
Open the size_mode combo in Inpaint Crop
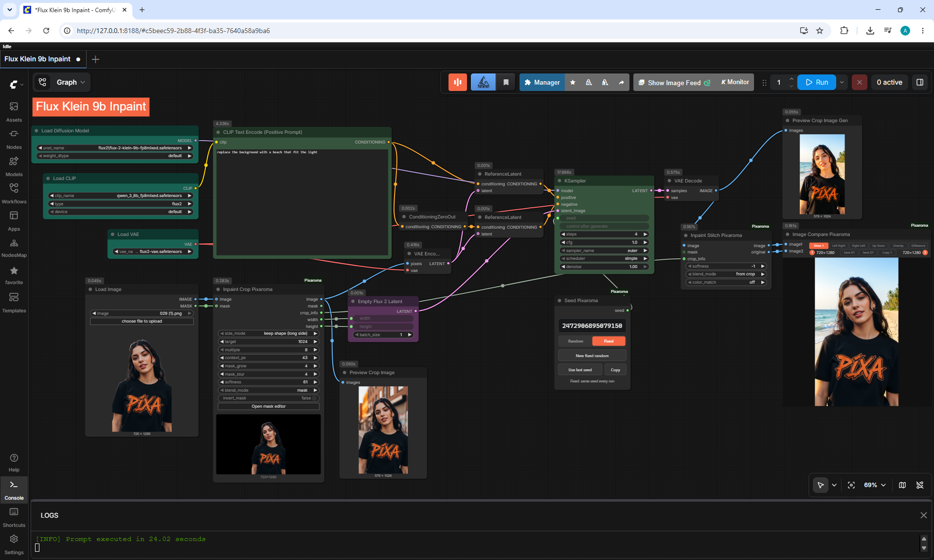pos(269,333)
